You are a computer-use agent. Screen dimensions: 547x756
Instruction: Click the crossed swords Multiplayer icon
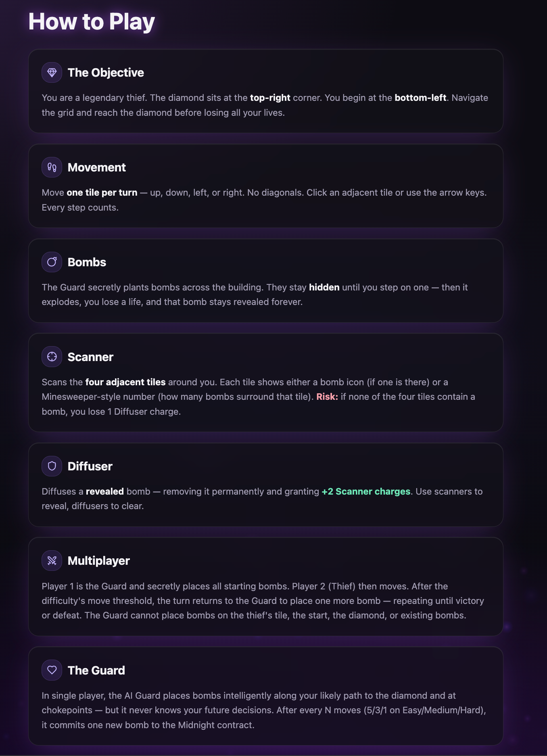52,561
